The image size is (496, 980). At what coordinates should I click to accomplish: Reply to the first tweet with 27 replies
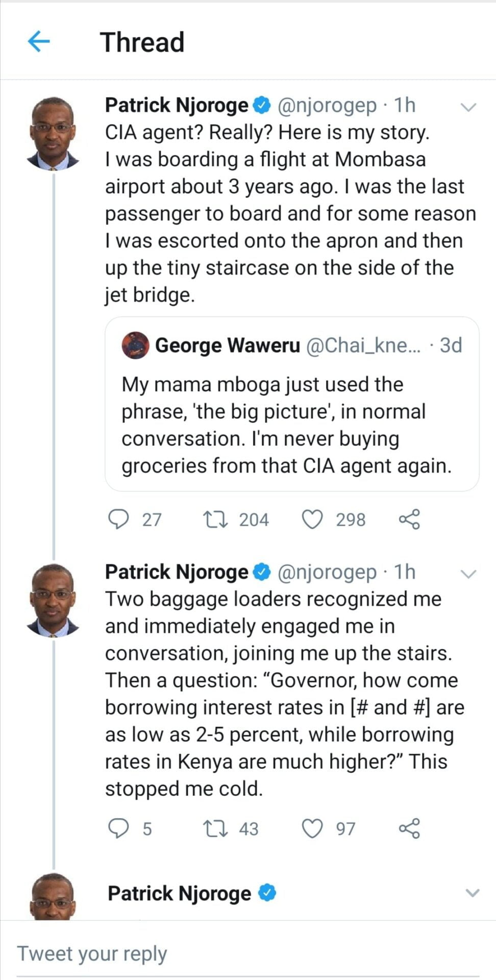click(x=119, y=519)
